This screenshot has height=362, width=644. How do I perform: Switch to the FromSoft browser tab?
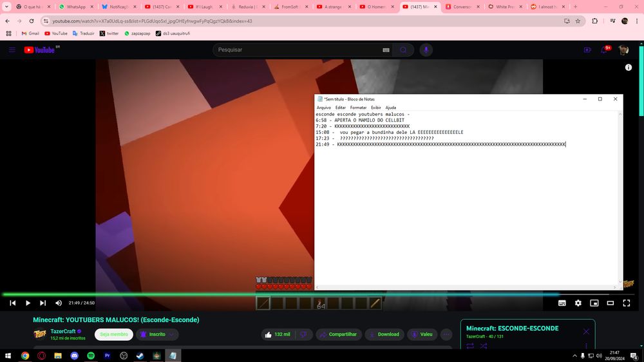point(290,6)
